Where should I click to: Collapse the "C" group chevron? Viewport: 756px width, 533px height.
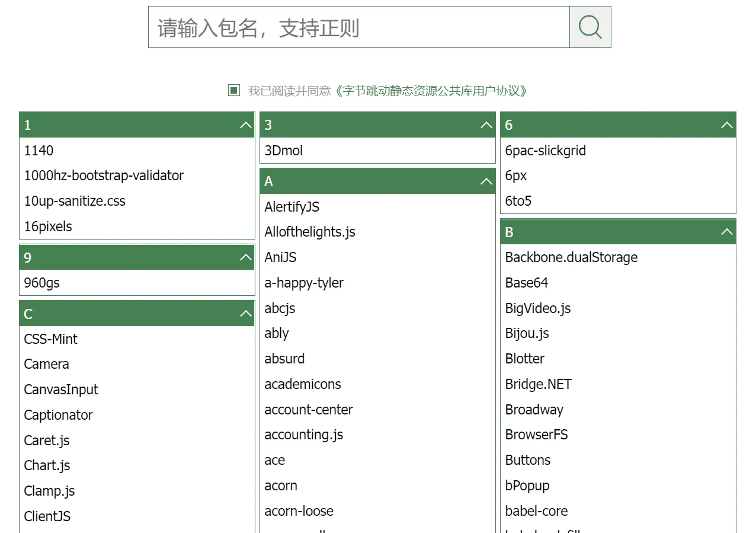point(246,314)
